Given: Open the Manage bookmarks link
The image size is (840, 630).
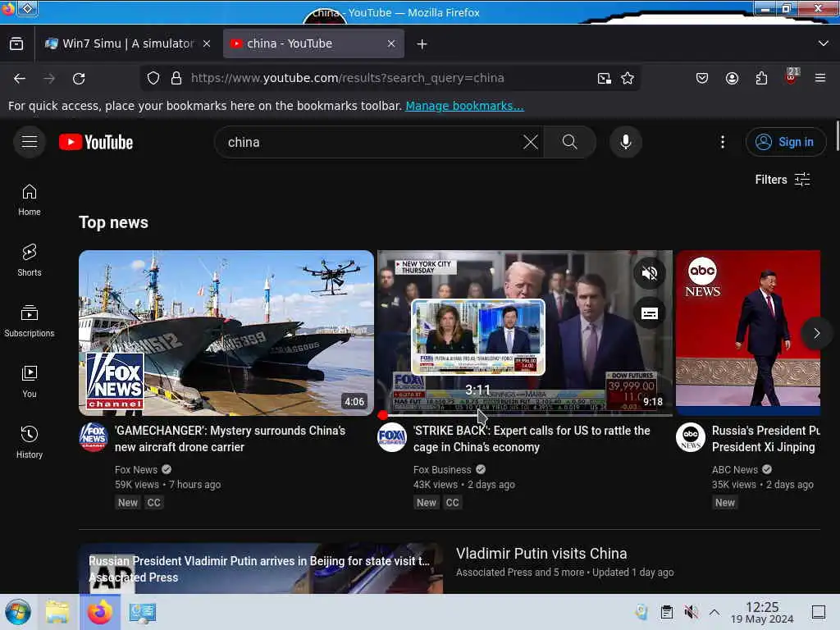Looking at the screenshot, I should (x=464, y=106).
